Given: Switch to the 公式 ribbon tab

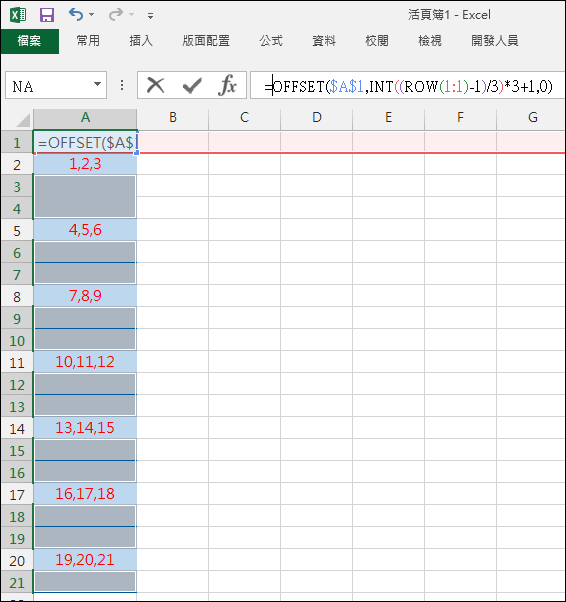Looking at the screenshot, I should point(271,41).
